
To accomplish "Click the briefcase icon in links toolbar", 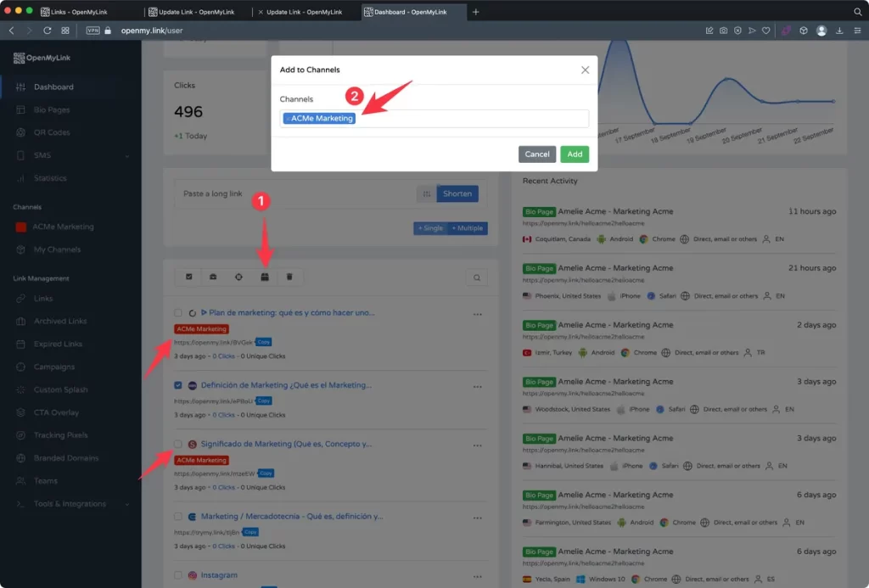I will pos(213,277).
